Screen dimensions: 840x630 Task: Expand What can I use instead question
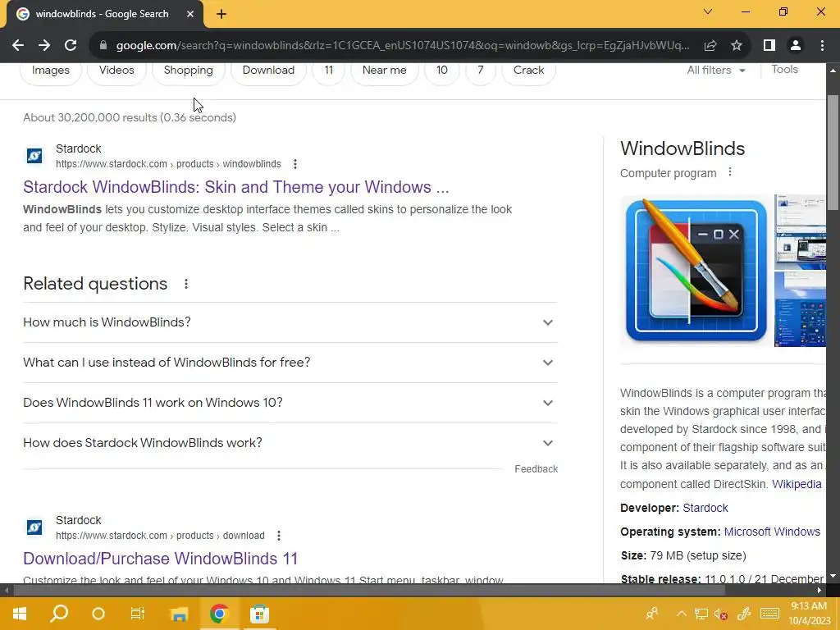pyautogui.click(x=290, y=363)
